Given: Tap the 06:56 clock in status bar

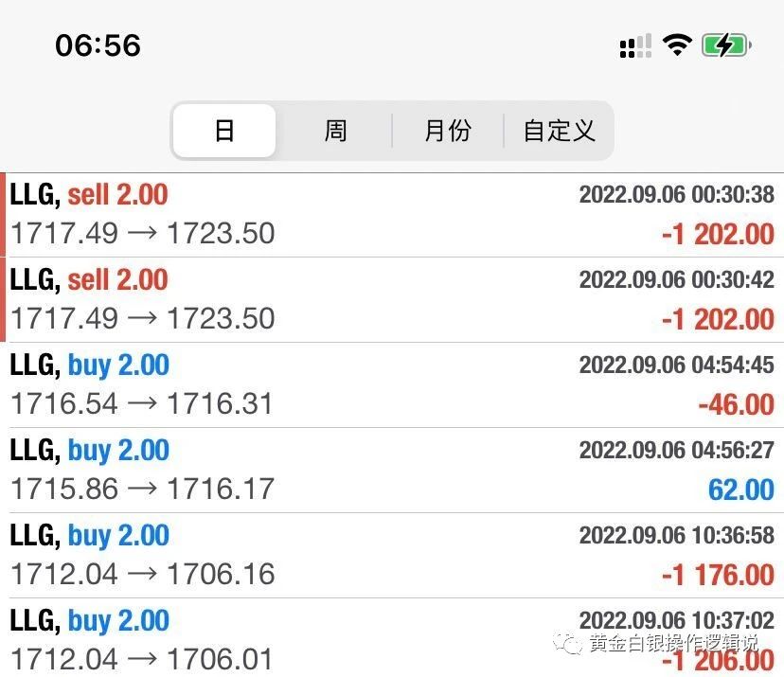Looking at the screenshot, I should (98, 45).
